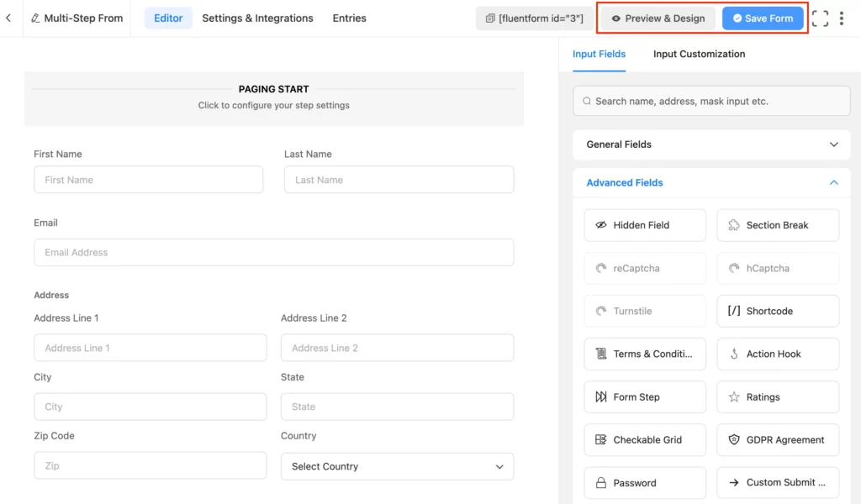Enter fullscreen editing mode
This screenshot has width=861, height=504.
click(x=819, y=18)
